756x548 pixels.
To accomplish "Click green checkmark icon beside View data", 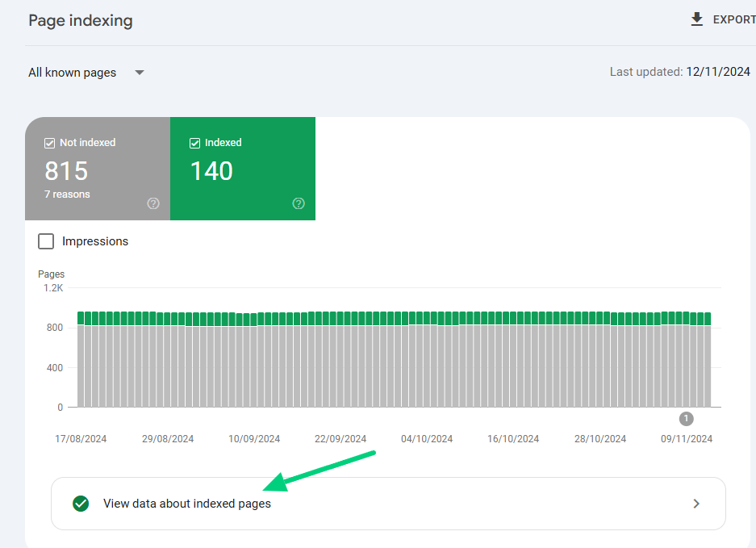I will point(81,504).
